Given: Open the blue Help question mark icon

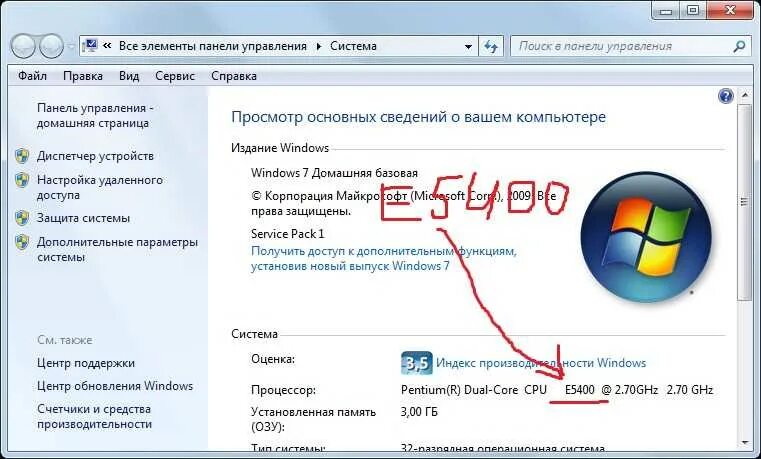Looking at the screenshot, I should click(x=726, y=96).
